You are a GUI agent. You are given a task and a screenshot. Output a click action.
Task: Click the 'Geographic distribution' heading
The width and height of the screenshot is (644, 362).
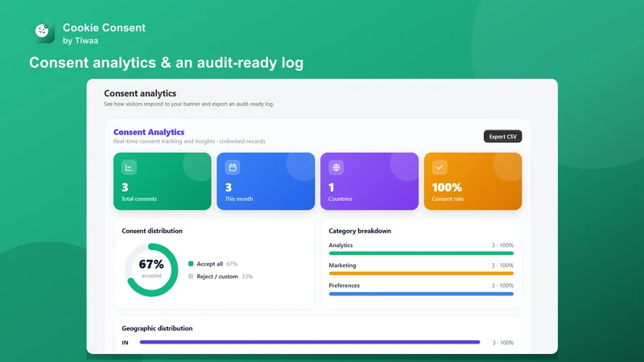pyautogui.click(x=157, y=328)
